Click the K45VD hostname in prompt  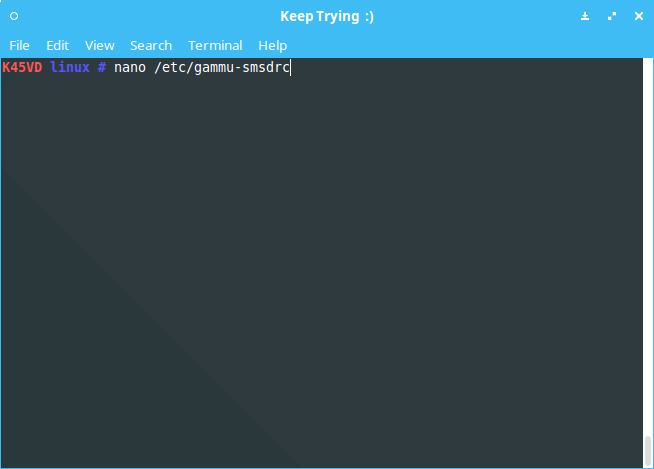pyautogui.click(x=22, y=67)
